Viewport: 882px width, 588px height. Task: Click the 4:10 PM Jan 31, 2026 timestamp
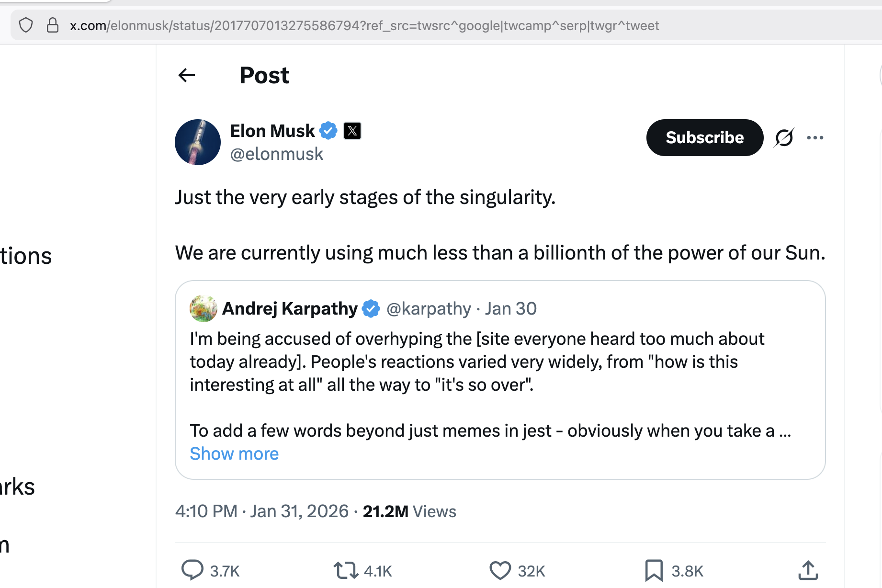[262, 511]
